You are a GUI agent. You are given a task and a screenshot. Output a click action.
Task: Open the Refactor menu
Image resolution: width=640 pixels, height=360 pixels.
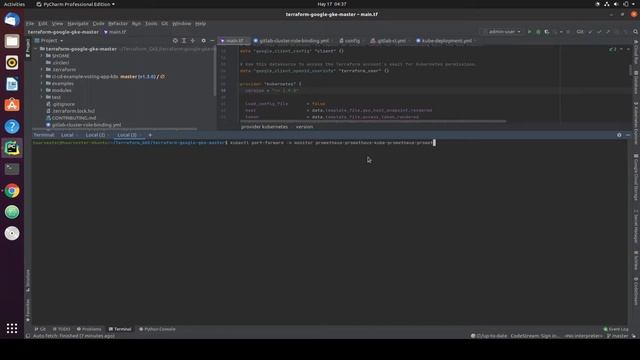coord(118,23)
